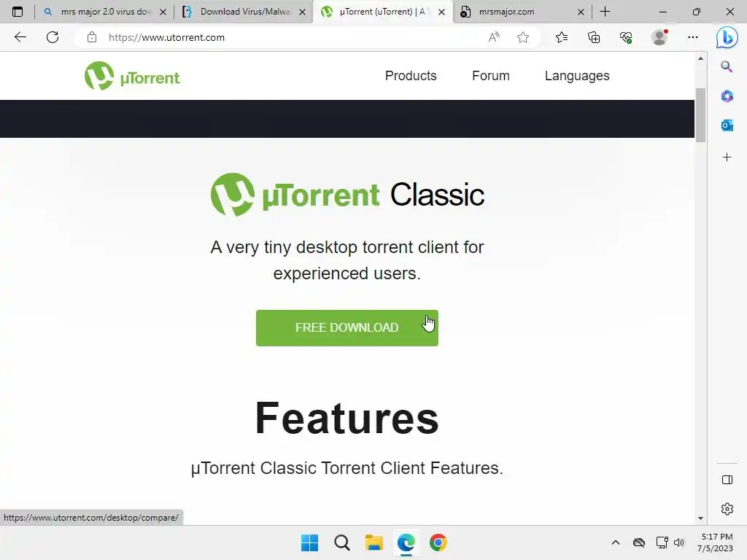Open a new tab with plus
Screen dimensions: 747x560
pos(605,12)
